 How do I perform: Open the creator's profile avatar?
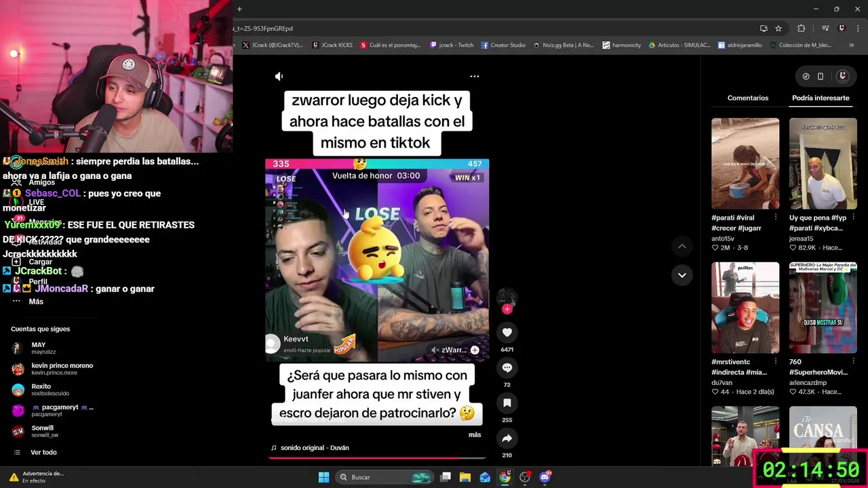[507, 296]
